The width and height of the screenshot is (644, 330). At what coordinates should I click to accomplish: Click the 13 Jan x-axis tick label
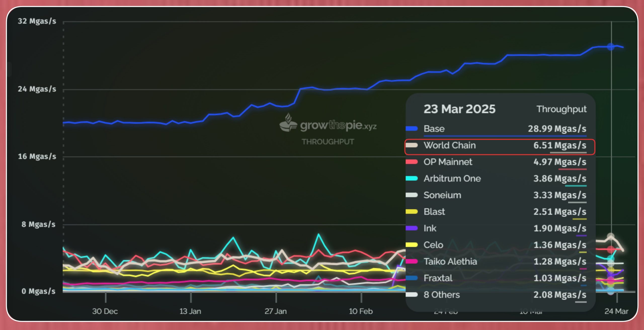pos(190,311)
